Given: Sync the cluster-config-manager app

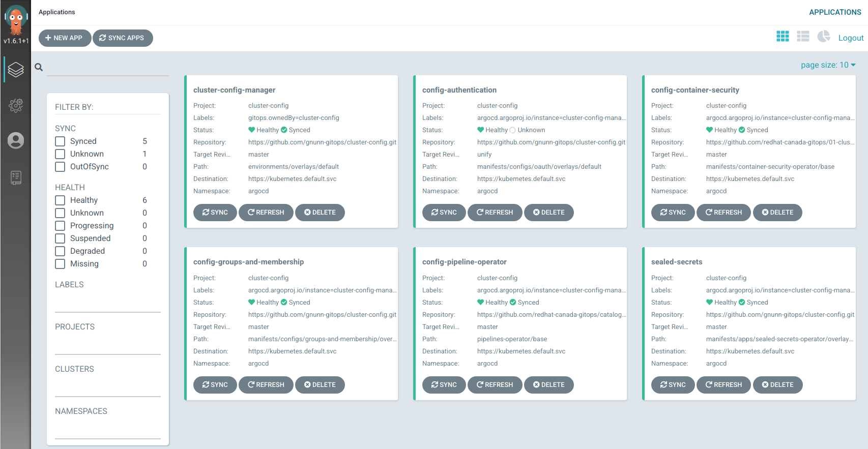Looking at the screenshot, I should click(215, 213).
